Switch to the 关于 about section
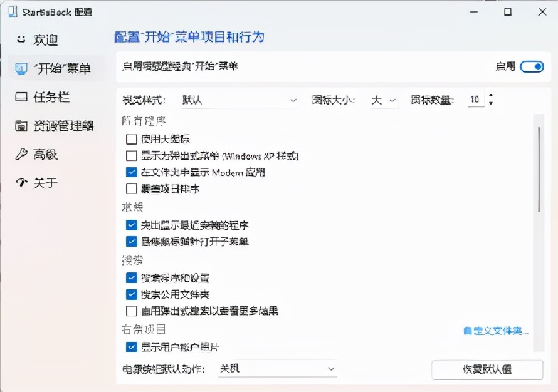Image resolution: width=558 pixels, height=392 pixels. [21, 182]
